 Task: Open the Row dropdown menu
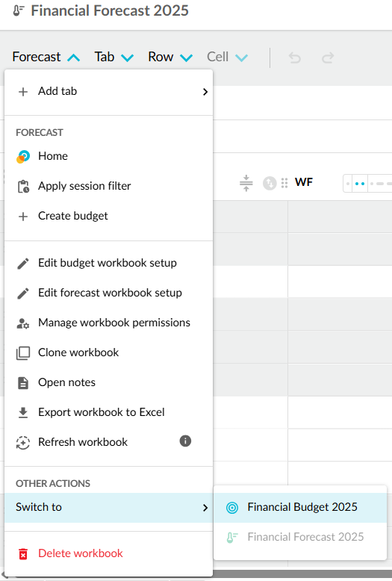[x=170, y=57]
